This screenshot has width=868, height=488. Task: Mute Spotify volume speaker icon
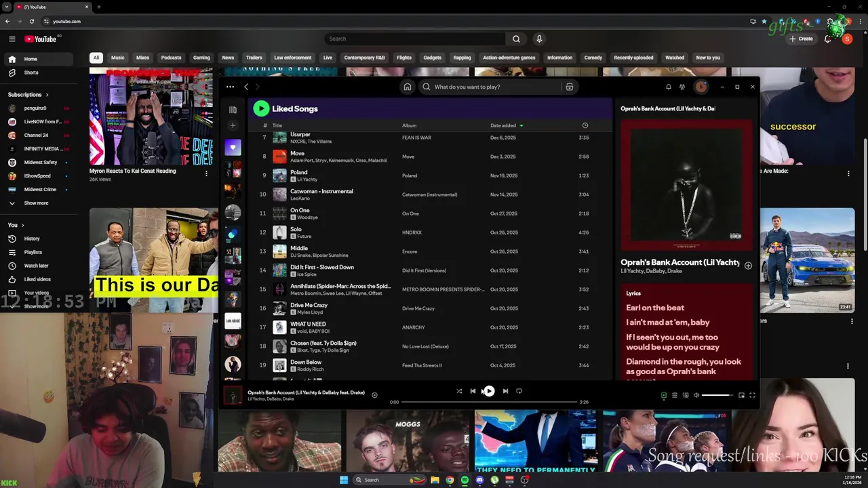(696, 395)
